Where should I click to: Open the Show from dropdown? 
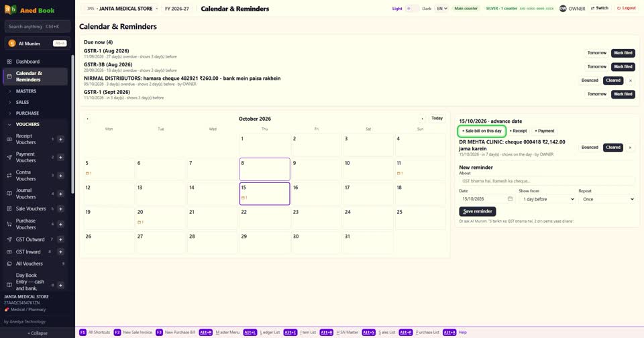(x=547, y=199)
